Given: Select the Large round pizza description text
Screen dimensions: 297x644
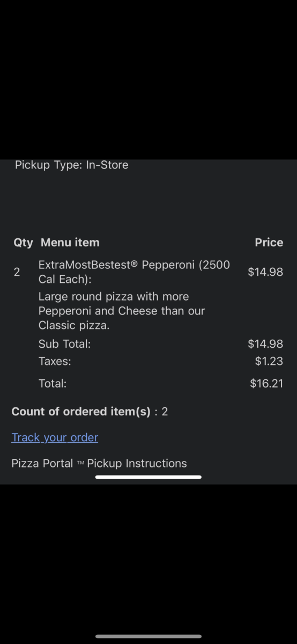Looking at the screenshot, I should click(122, 311).
